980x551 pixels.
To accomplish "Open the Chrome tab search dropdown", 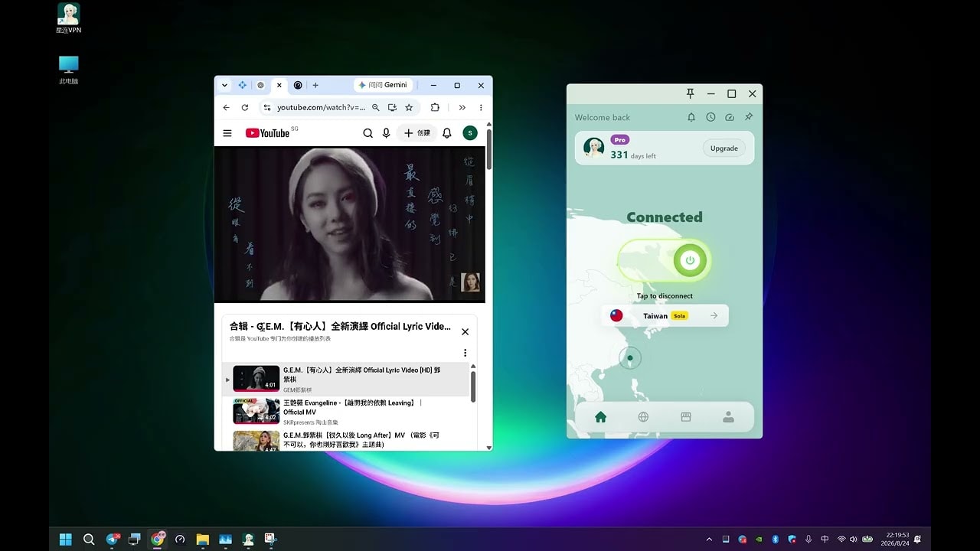I will pos(224,85).
